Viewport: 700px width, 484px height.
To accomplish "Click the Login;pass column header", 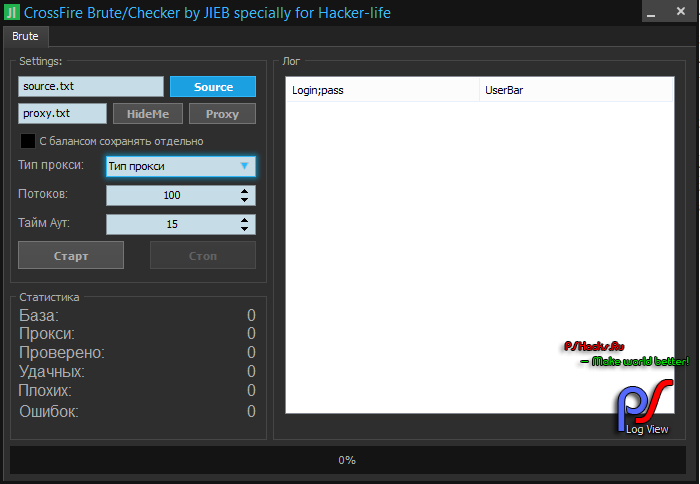I will point(383,90).
